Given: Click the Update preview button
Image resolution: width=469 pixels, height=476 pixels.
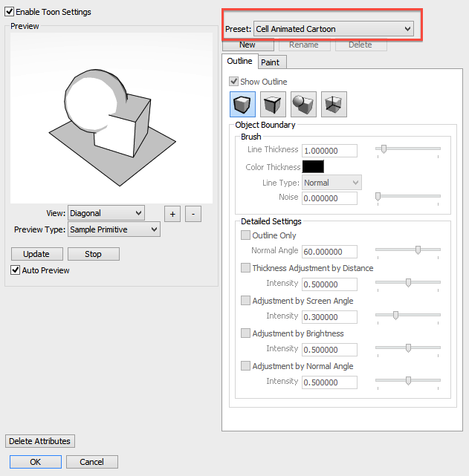Looking at the screenshot, I should (x=36, y=254).
